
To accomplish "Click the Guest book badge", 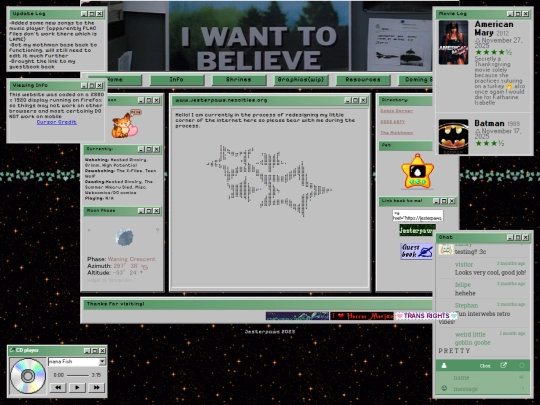I will point(417,251).
